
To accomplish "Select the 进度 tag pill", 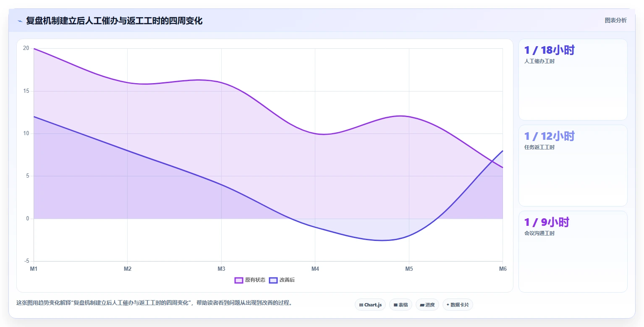I will pos(427,305).
